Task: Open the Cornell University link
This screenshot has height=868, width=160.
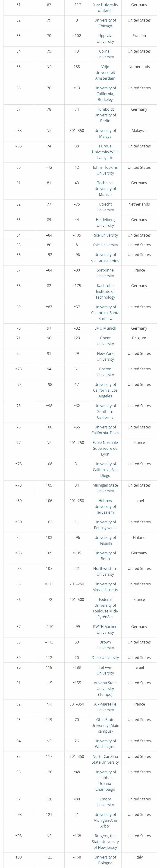Action: pyautogui.click(x=105, y=54)
